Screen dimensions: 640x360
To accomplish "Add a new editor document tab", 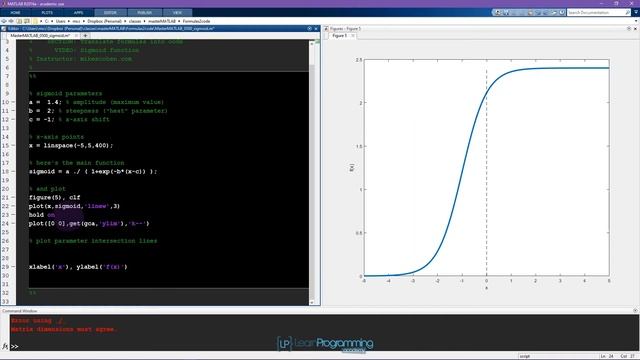I will click(x=85, y=36).
